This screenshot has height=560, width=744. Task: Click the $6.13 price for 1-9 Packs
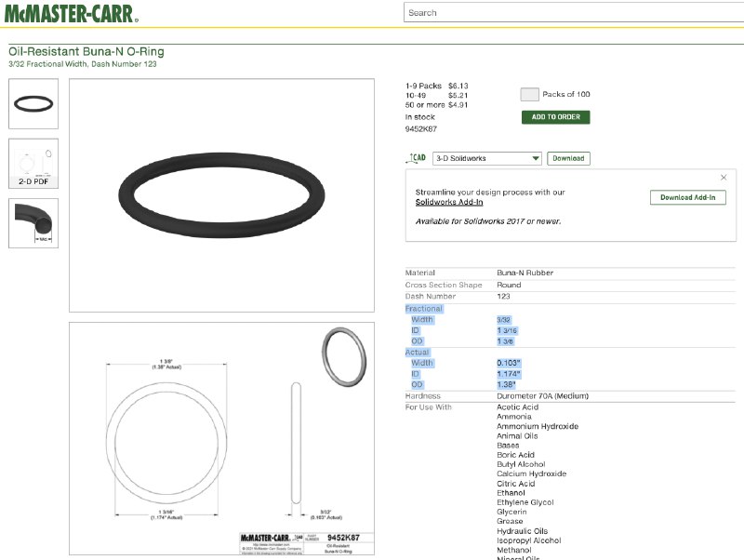pos(458,86)
